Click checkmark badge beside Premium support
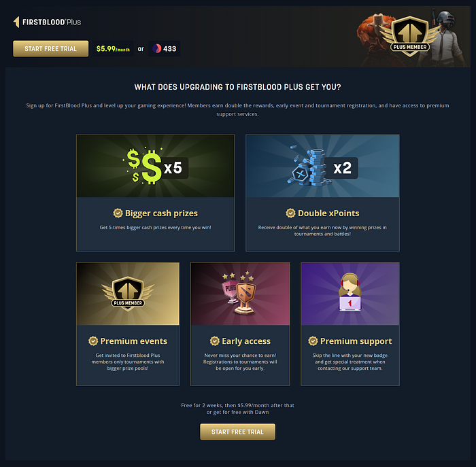 313,341
